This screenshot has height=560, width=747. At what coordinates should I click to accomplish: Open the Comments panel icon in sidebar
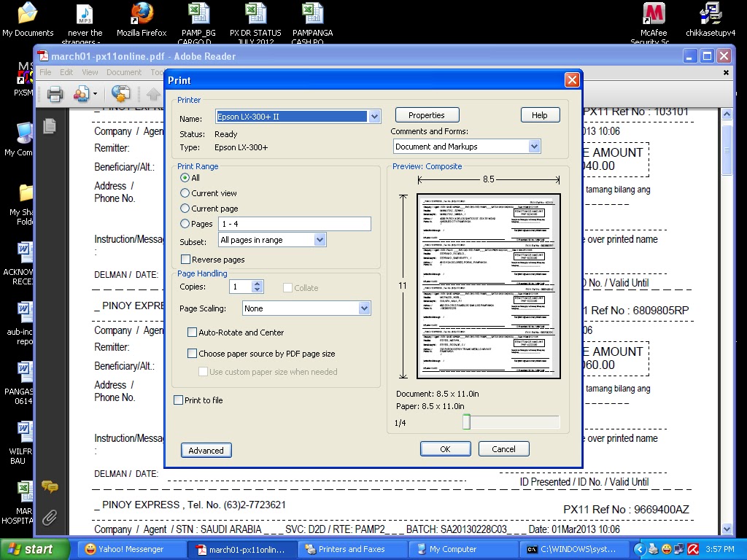coord(50,486)
